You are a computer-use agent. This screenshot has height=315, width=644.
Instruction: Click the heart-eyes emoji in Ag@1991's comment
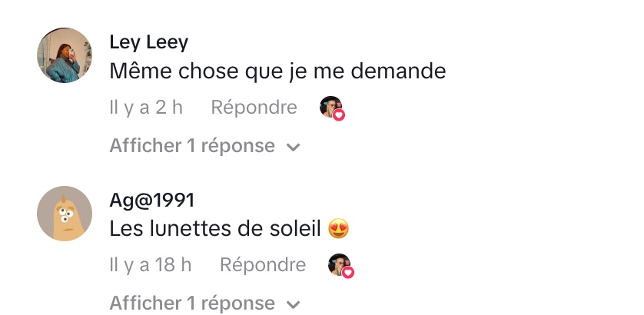pyautogui.click(x=339, y=228)
